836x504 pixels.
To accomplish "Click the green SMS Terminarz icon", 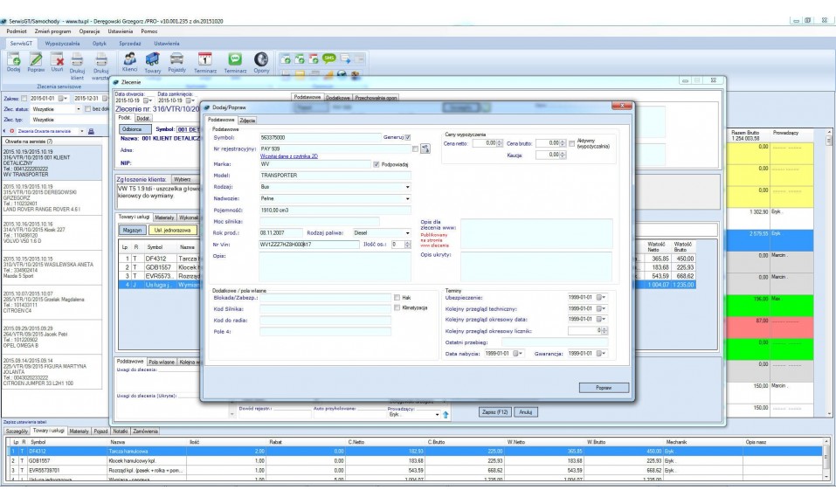I will pyautogui.click(x=235, y=59).
